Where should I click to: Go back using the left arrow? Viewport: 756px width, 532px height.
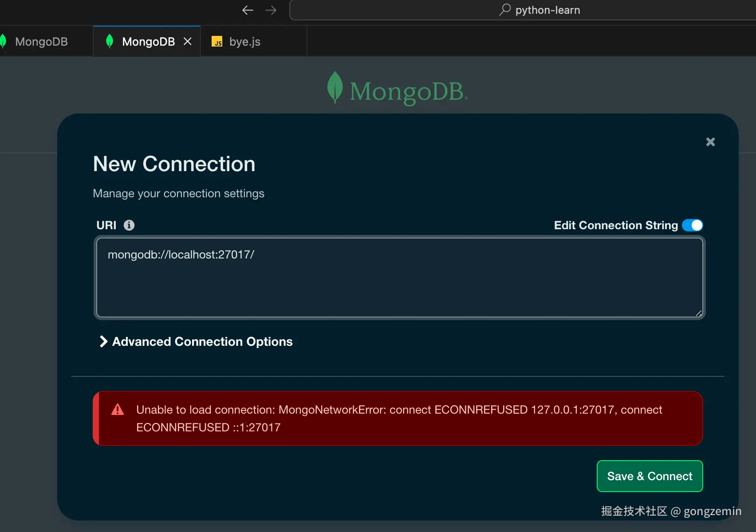[248, 10]
